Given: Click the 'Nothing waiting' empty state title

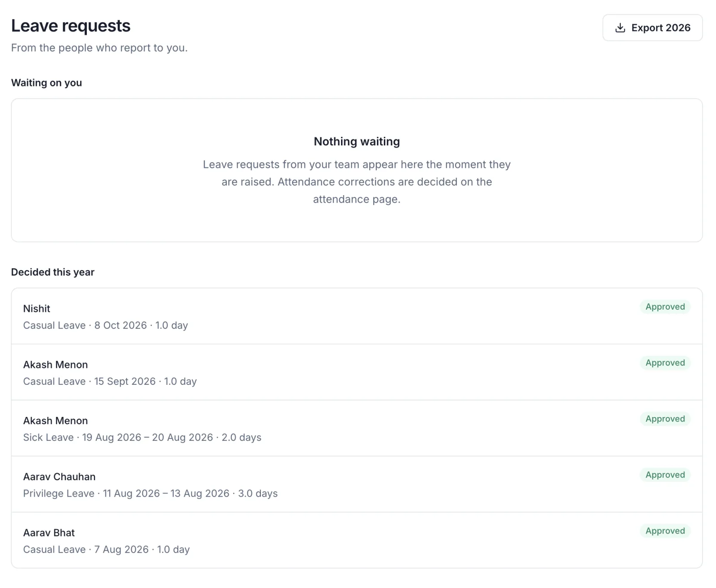Looking at the screenshot, I should point(357,141).
